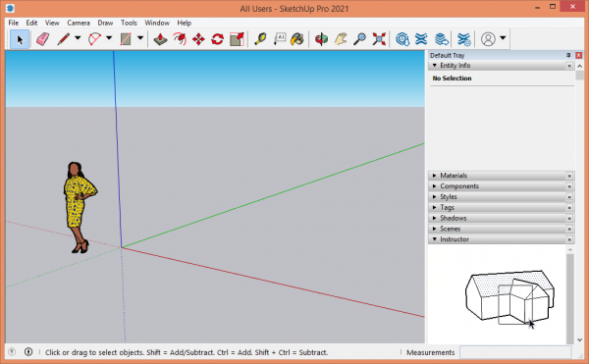Collapse the Instructor panel

(435, 239)
